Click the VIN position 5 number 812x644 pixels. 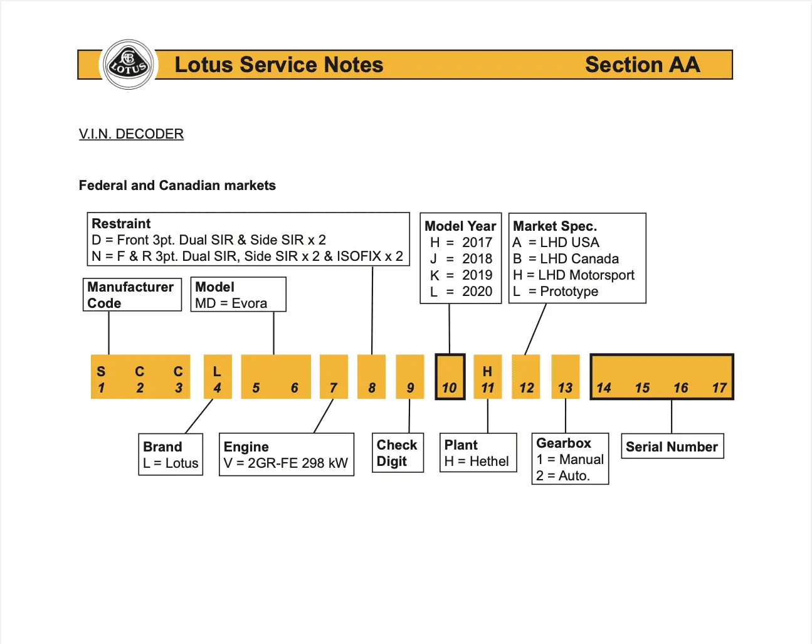pos(256,388)
